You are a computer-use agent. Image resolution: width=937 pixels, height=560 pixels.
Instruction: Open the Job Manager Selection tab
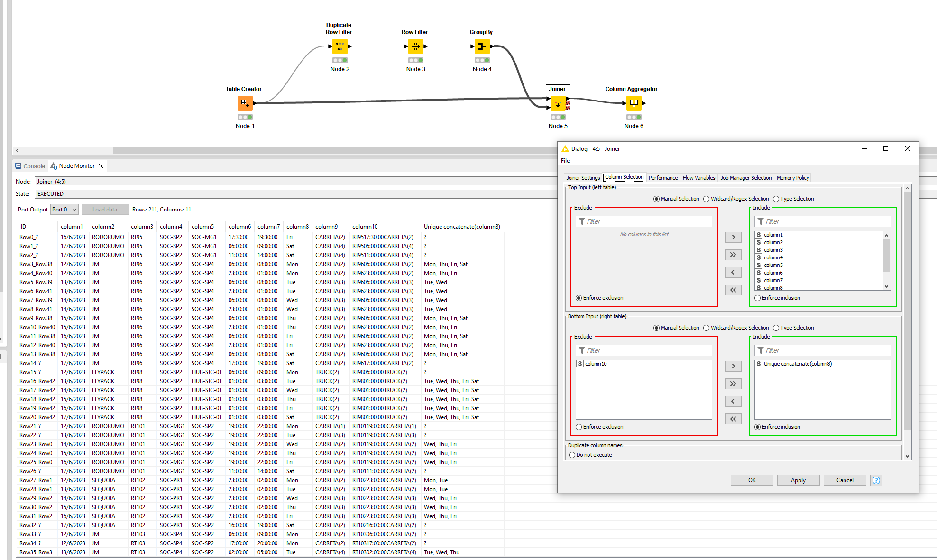[746, 178]
